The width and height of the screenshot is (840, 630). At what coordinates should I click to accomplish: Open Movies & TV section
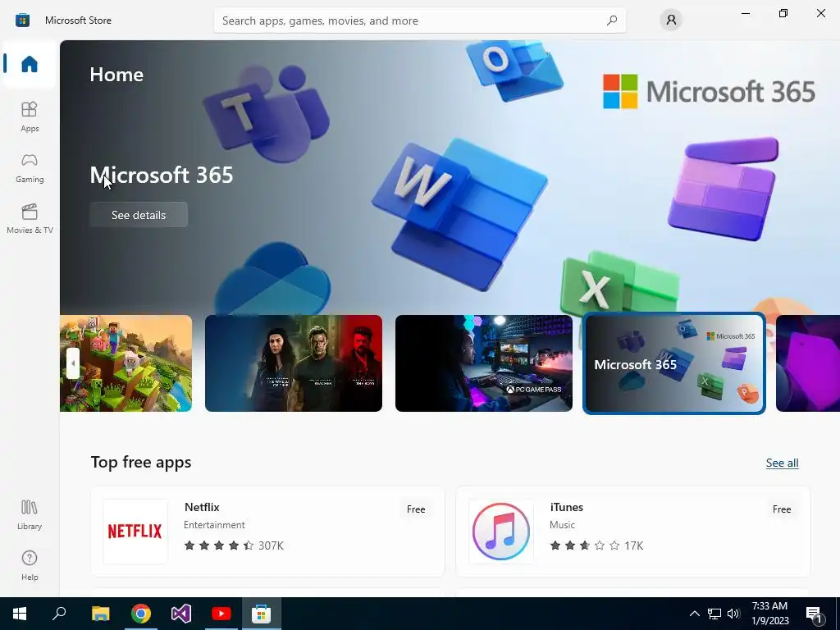pos(30,218)
